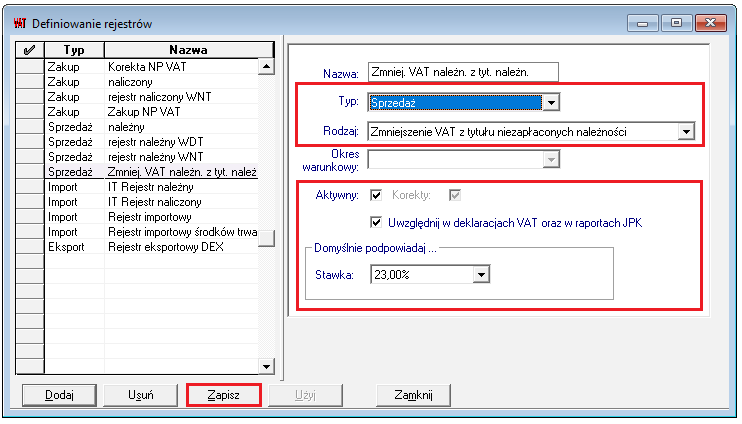Click the Usuń button

141,395
